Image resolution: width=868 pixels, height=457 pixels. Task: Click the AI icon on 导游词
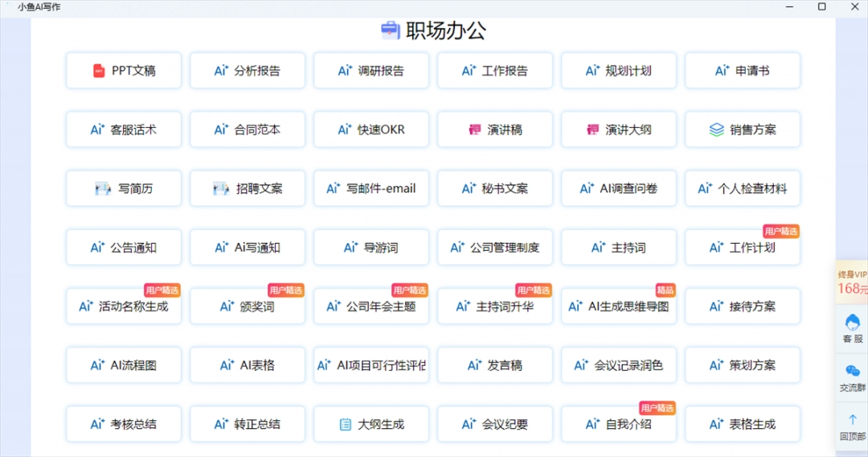point(351,247)
